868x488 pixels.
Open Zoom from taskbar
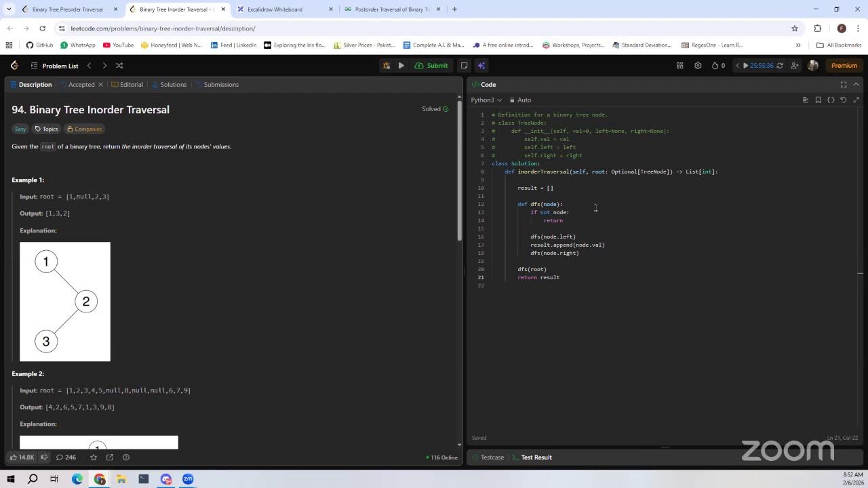pyautogui.click(x=188, y=479)
